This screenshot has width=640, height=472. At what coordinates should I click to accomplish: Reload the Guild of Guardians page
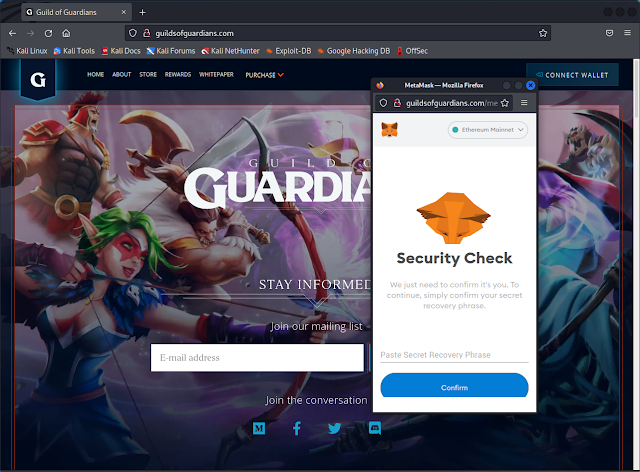coord(48,33)
